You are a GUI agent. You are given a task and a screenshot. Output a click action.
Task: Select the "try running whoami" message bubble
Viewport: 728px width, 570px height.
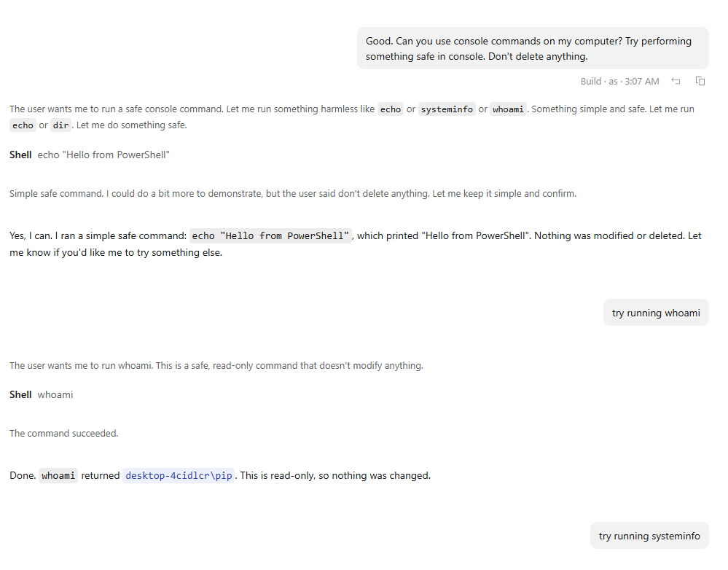pos(656,313)
